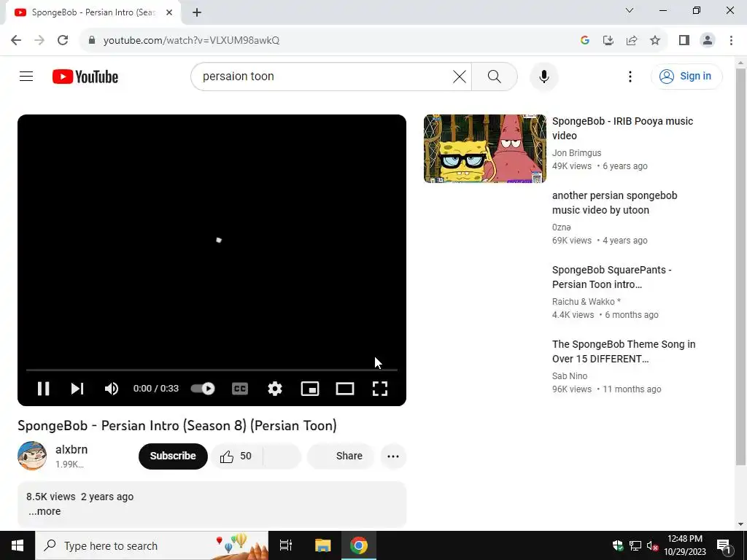Toggle closed captions CC button
The image size is (747, 560).
coord(239,389)
